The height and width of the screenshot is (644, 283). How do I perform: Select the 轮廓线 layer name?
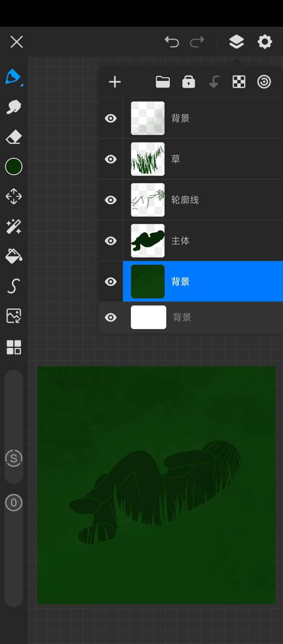pyautogui.click(x=185, y=200)
